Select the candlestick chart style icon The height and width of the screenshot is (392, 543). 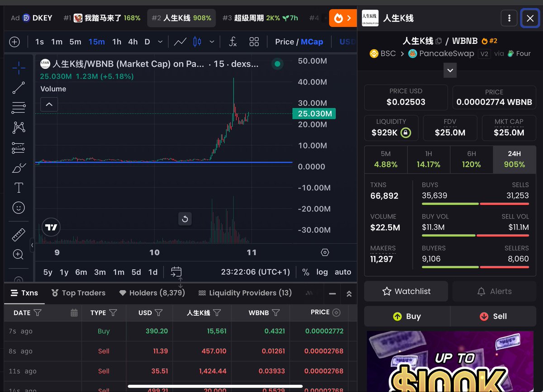tap(197, 42)
